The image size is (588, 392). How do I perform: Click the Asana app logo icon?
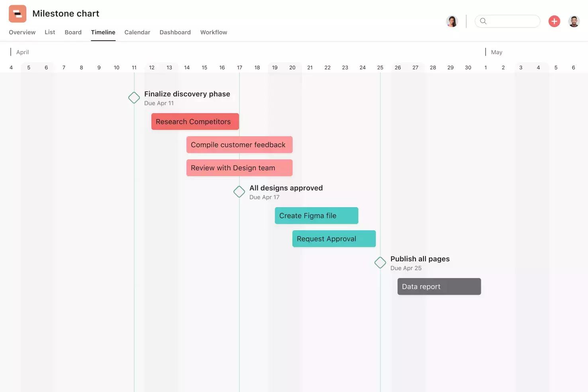click(17, 13)
